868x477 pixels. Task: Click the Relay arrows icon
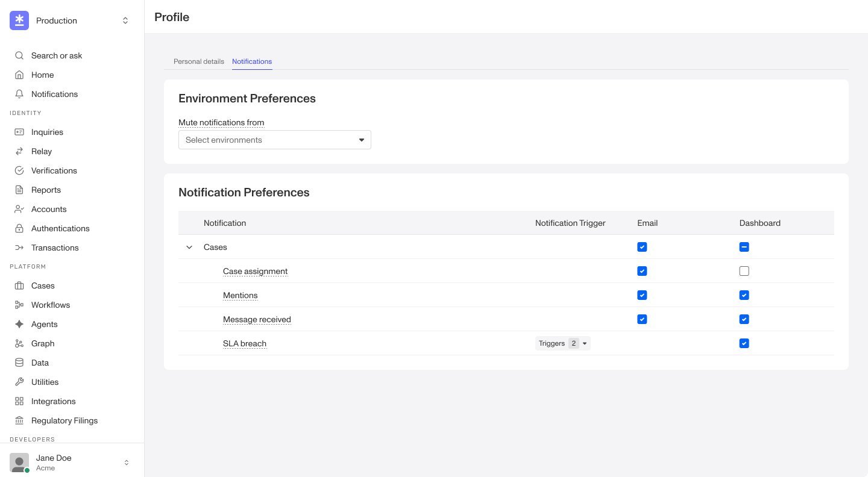[19, 151]
